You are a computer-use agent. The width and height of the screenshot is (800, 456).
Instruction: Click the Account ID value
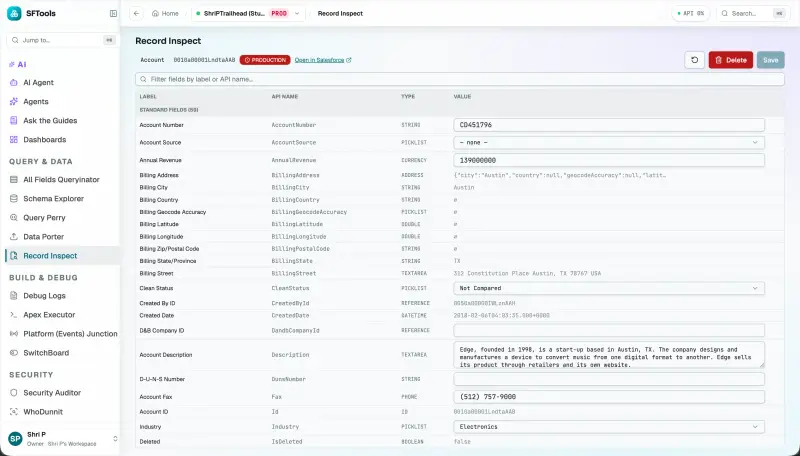[x=484, y=412]
